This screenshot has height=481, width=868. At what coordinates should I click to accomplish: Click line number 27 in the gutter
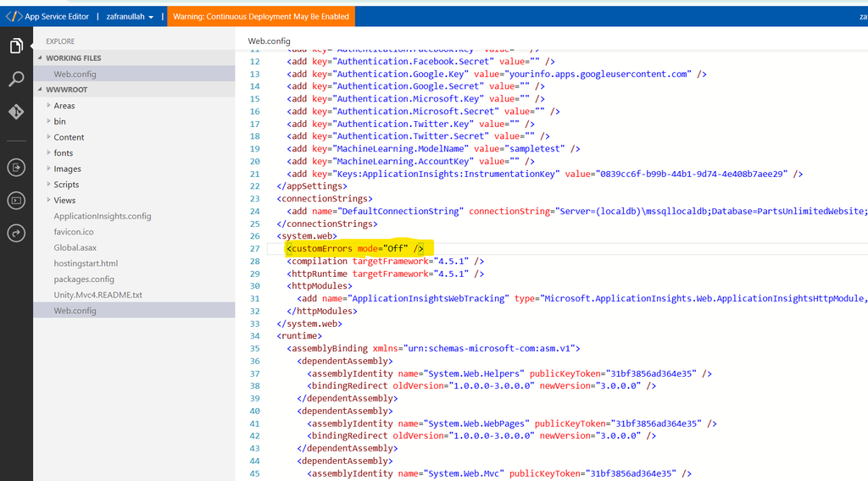(x=254, y=249)
